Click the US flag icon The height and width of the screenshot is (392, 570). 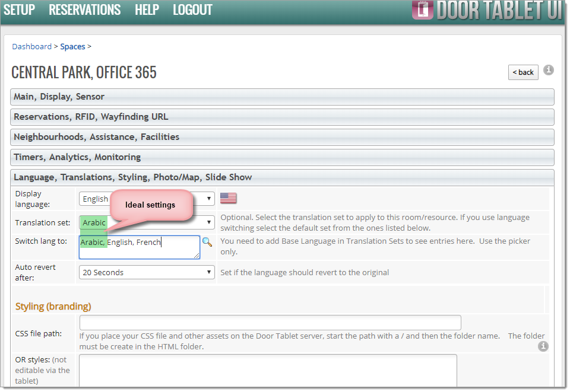coord(228,198)
